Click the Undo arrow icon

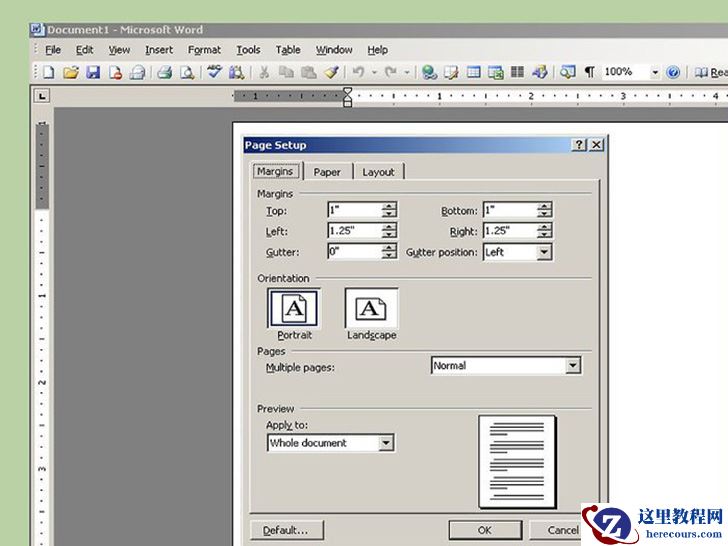[x=358, y=72]
